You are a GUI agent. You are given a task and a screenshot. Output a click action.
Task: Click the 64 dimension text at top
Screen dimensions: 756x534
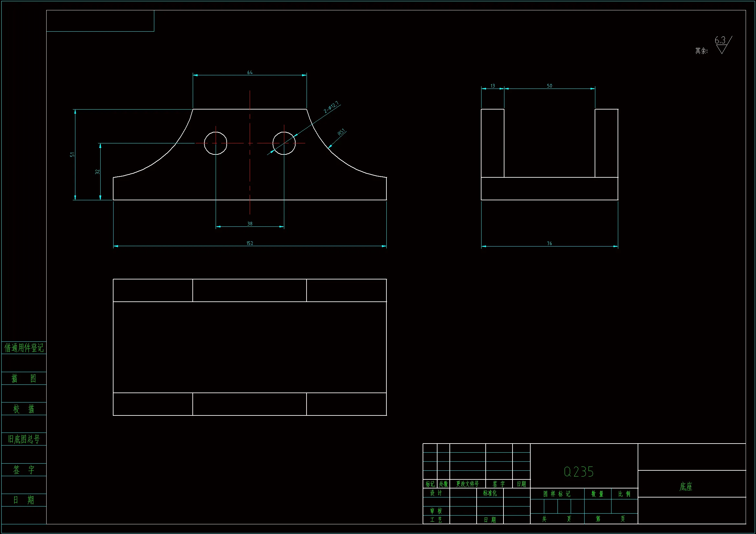tap(250, 72)
